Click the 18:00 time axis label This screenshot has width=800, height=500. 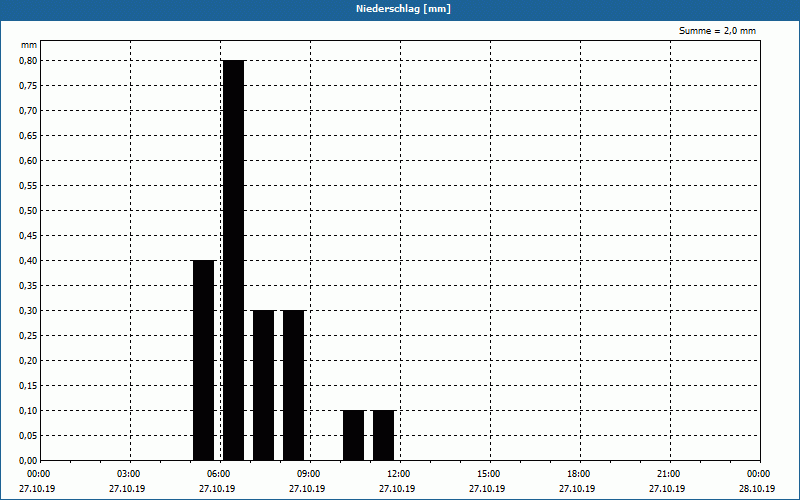click(x=578, y=474)
